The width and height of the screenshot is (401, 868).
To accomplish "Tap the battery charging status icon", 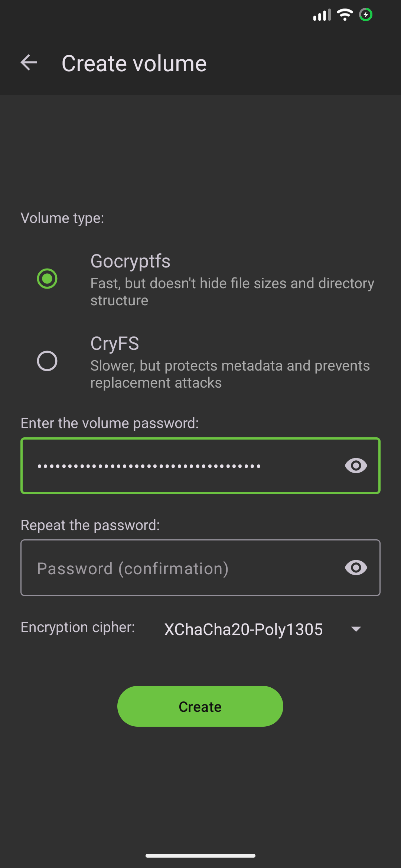I will (366, 15).
